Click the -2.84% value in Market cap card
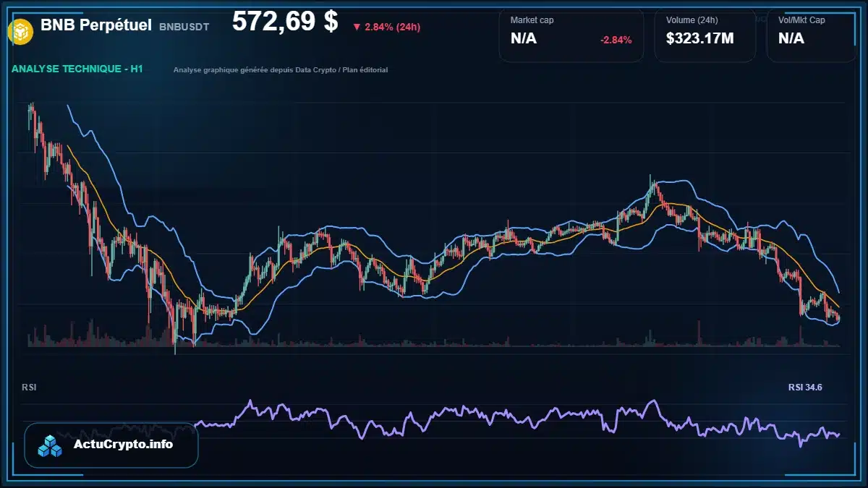 (616, 40)
